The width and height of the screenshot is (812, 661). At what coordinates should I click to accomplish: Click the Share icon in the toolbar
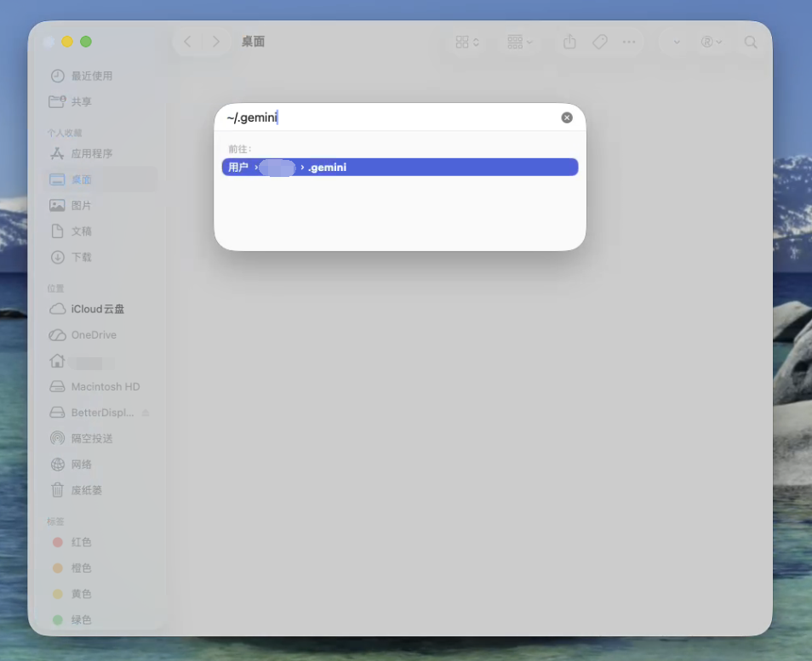(569, 41)
